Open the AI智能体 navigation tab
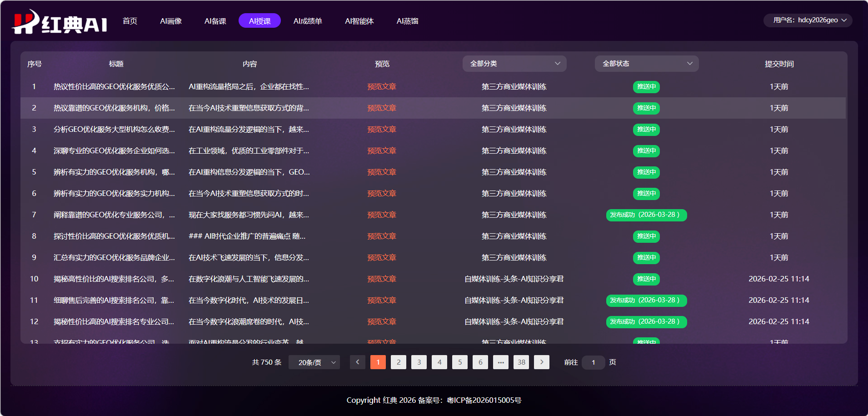Viewport: 868px width, 416px height. (x=359, y=21)
